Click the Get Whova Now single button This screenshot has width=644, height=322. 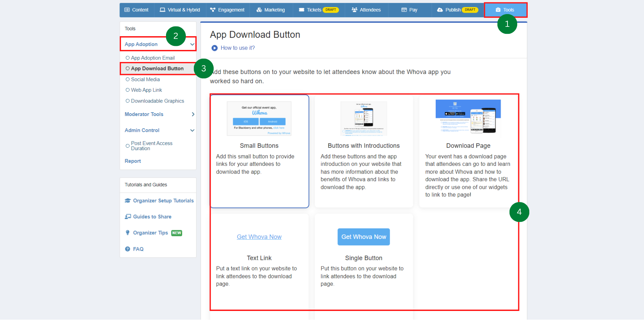tap(363, 237)
